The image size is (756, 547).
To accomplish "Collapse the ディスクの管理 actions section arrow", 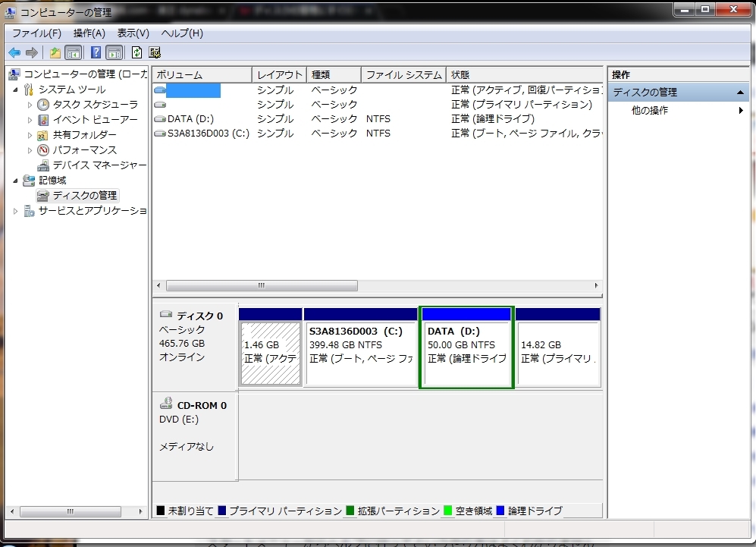I will coord(740,92).
